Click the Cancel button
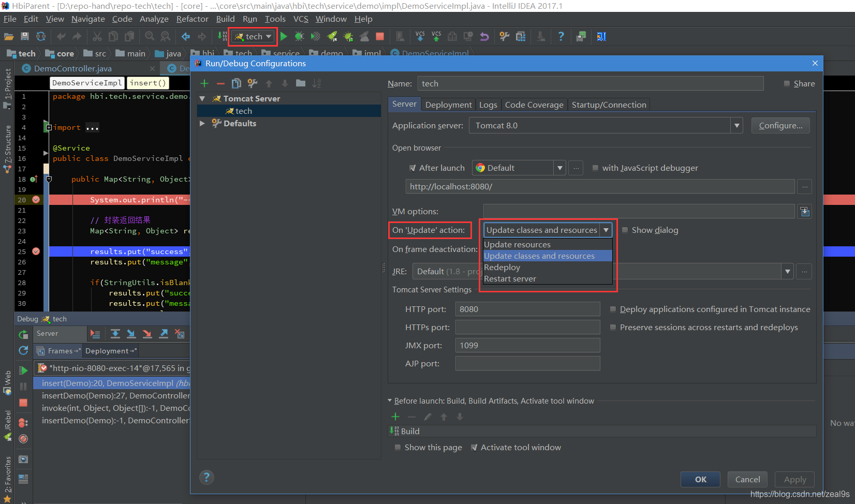The width and height of the screenshot is (855, 504). click(x=747, y=479)
